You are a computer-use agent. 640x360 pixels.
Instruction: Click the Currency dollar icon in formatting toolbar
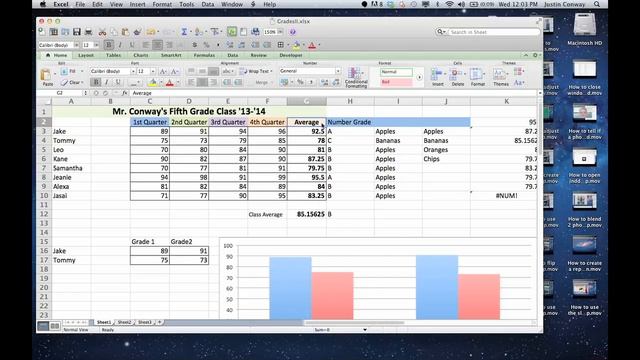pyautogui.click(x=195, y=45)
